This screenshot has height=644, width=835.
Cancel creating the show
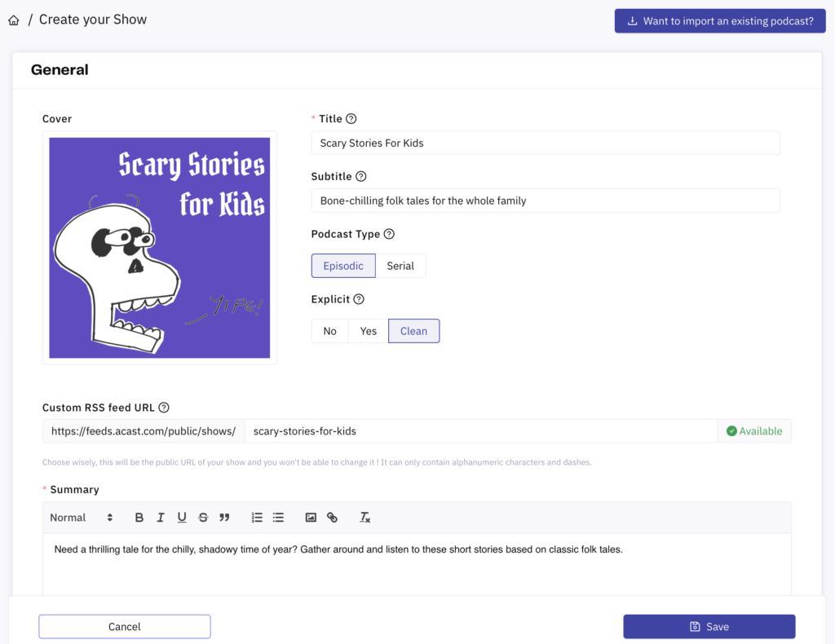click(x=124, y=626)
